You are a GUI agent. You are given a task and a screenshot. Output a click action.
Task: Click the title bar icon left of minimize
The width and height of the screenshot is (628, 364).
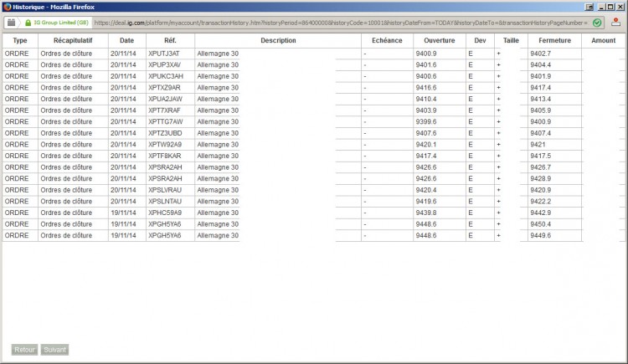(x=589, y=7)
